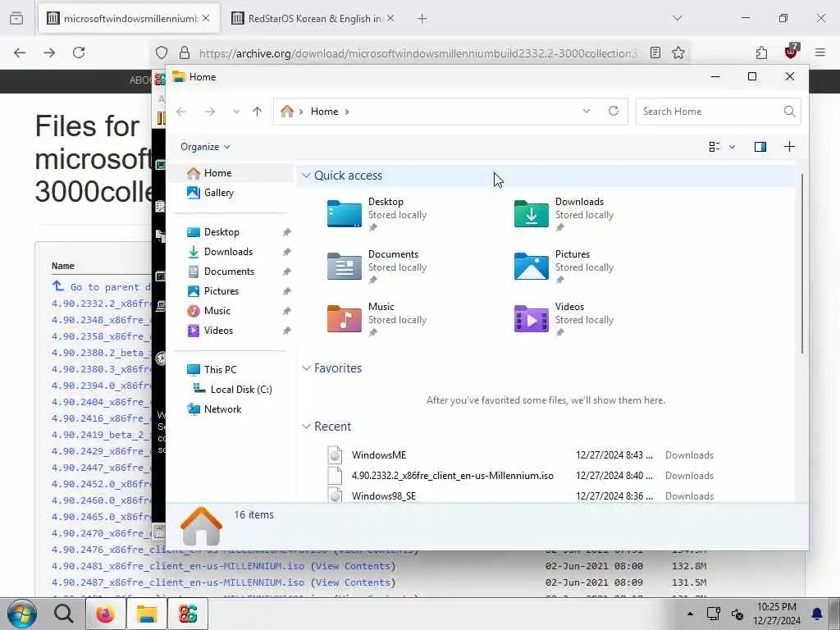Select the Desktop folder icon in Quick access
840x630 pixels.
[x=344, y=214]
